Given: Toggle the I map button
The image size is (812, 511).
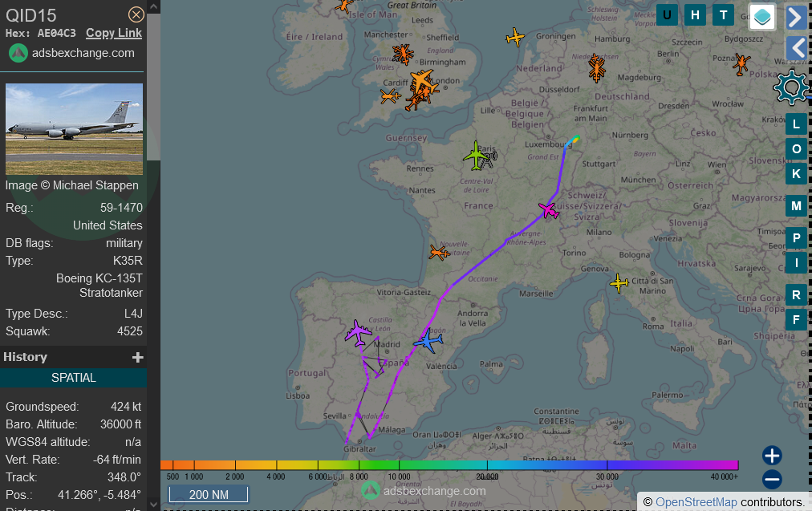Looking at the screenshot, I should (x=796, y=263).
